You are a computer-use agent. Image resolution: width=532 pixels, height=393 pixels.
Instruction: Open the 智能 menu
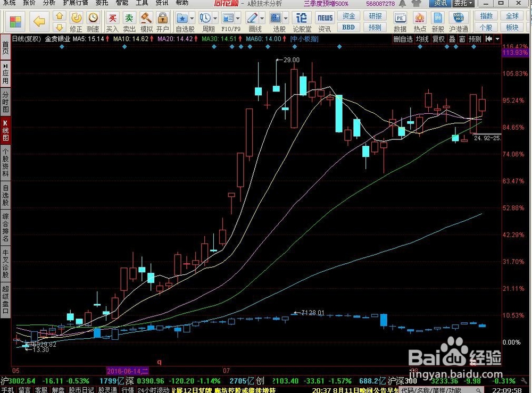(122, 3)
